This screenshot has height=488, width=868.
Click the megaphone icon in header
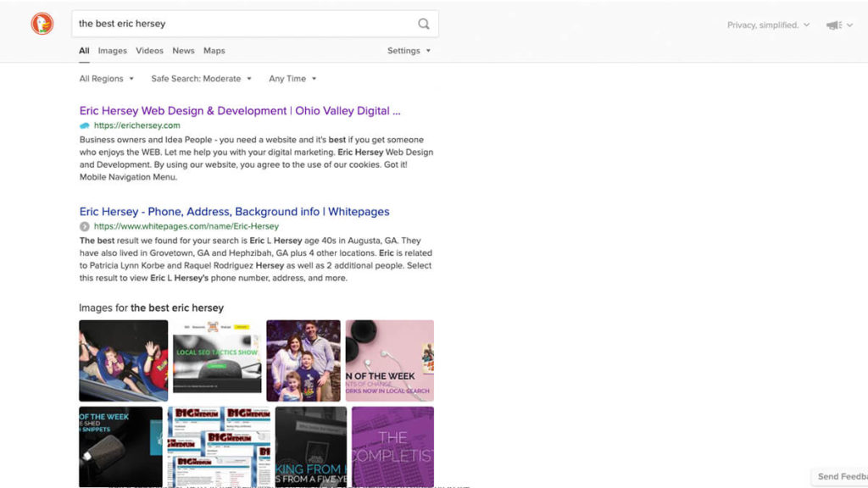click(834, 25)
